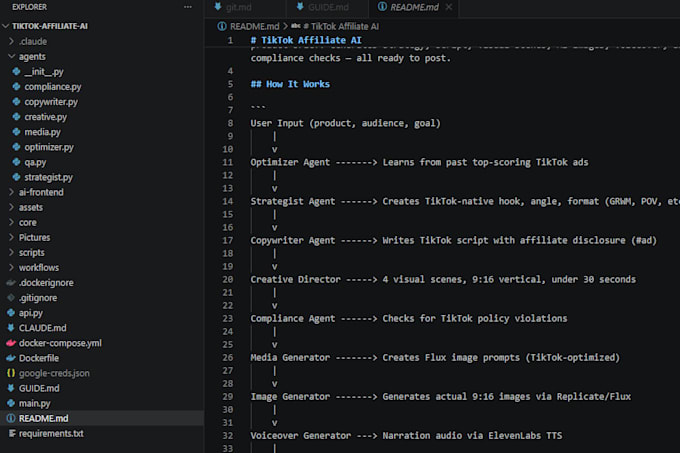Click Docker whale icon beside Dockerfile
The width and height of the screenshot is (680, 453).
pos(11,358)
